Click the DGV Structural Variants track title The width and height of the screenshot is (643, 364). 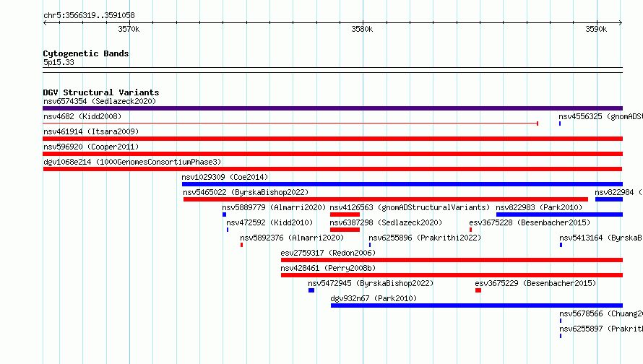coord(101,92)
